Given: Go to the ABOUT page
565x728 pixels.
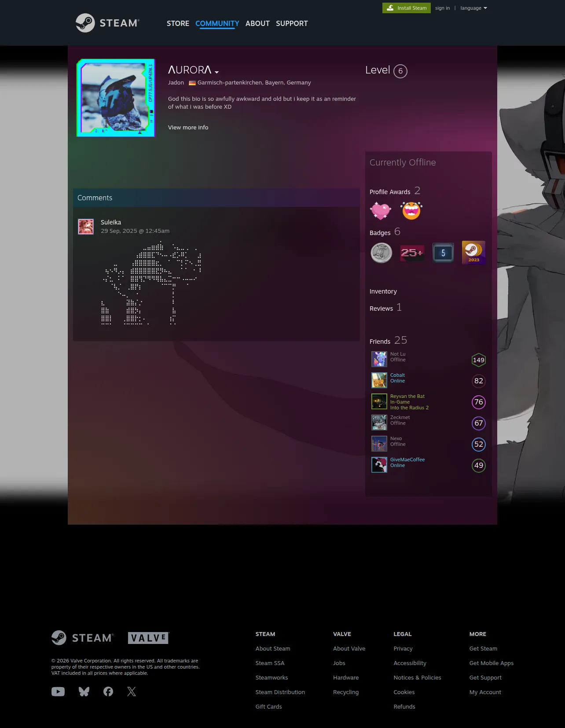Looking at the screenshot, I should 257,23.
